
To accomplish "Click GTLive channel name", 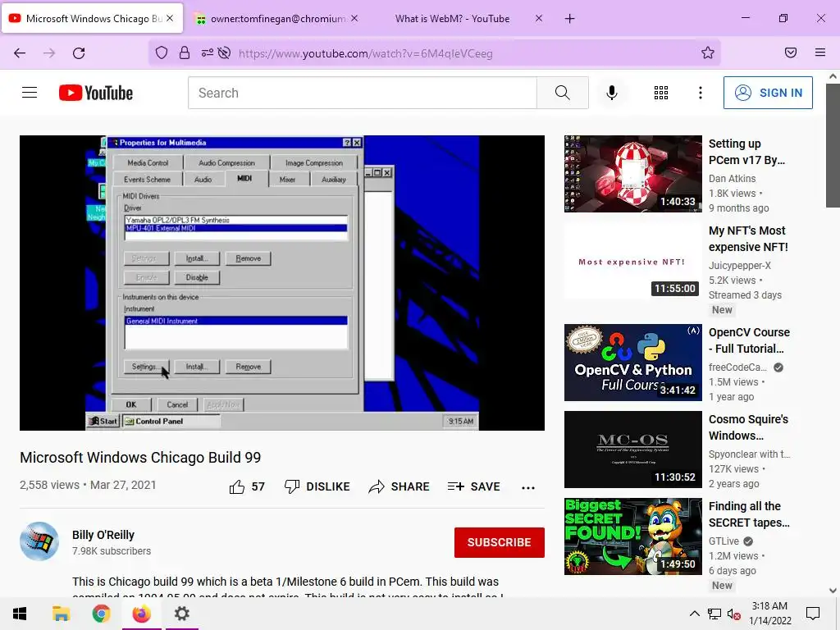I will point(724,541).
